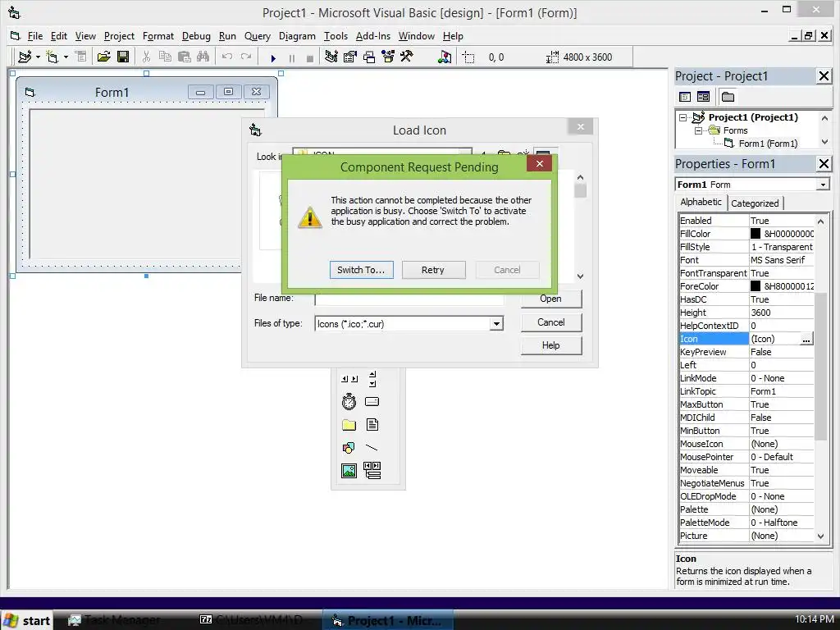Screen dimensions: 840x630
Task: Collapse the Forms folder tree node
Action: (698, 130)
